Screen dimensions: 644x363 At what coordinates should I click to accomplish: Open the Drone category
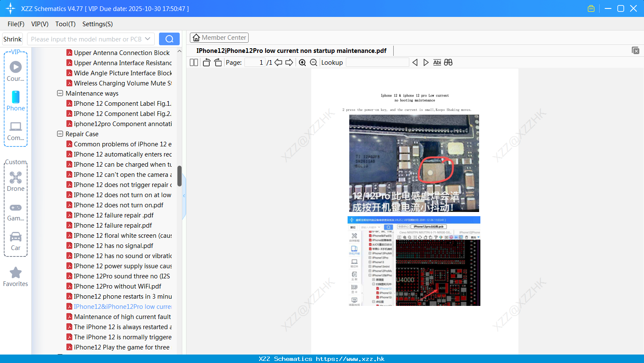[16, 181]
